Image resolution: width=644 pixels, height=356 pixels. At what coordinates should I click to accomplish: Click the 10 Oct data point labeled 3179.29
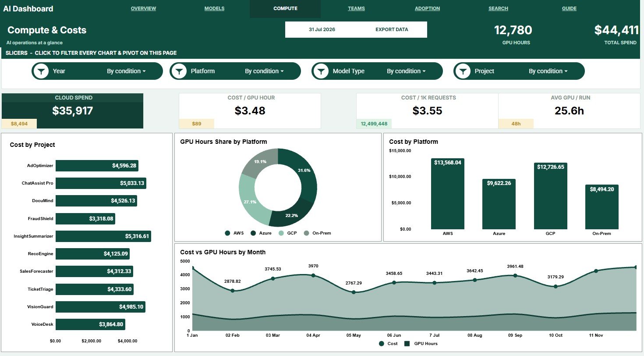(x=556, y=286)
